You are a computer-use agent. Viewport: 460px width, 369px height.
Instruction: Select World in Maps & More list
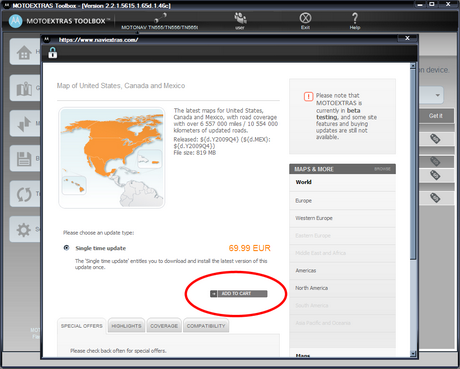pyautogui.click(x=342, y=182)
